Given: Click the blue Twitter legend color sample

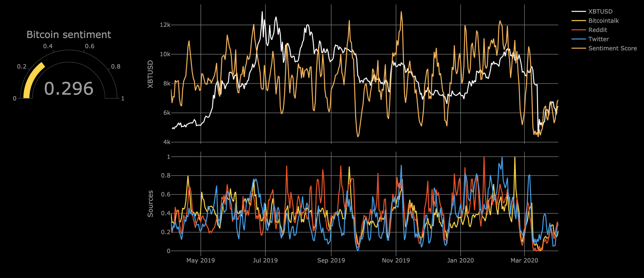Looking at the screenshot, I should point(579,39).
